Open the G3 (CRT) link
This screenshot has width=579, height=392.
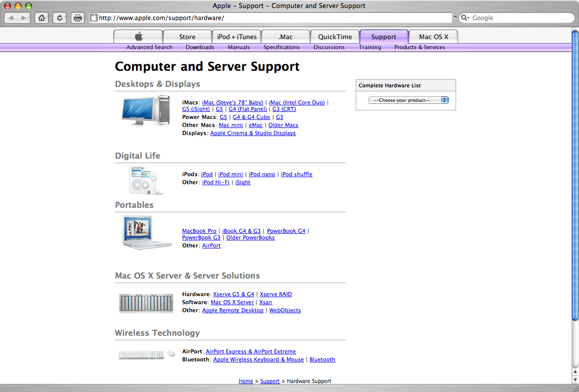(284, 109)
